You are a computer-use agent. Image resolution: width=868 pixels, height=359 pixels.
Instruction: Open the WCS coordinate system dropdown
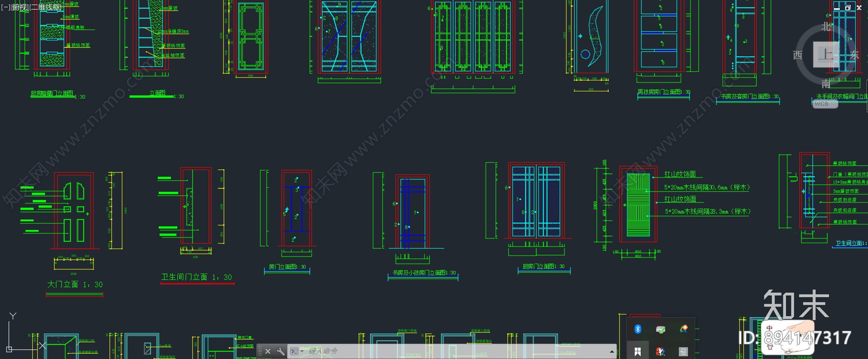(825, 104)
